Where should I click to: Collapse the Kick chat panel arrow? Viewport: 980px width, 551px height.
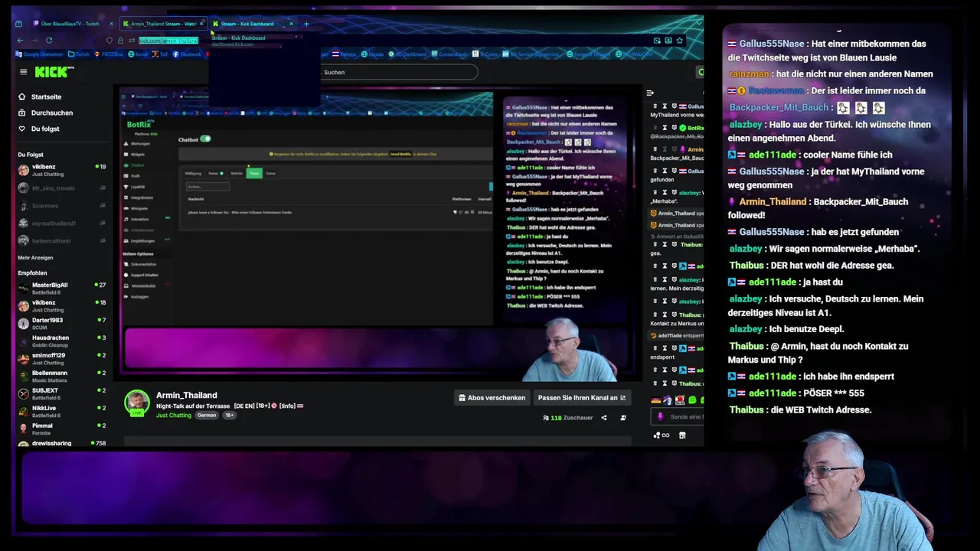pos(650,93)
